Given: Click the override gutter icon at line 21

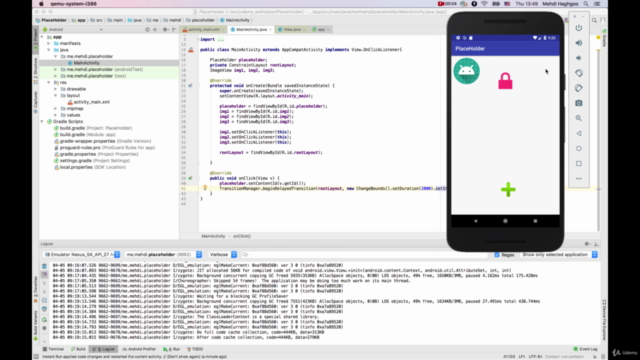Looking at the screenshot, I should point(190,86).
